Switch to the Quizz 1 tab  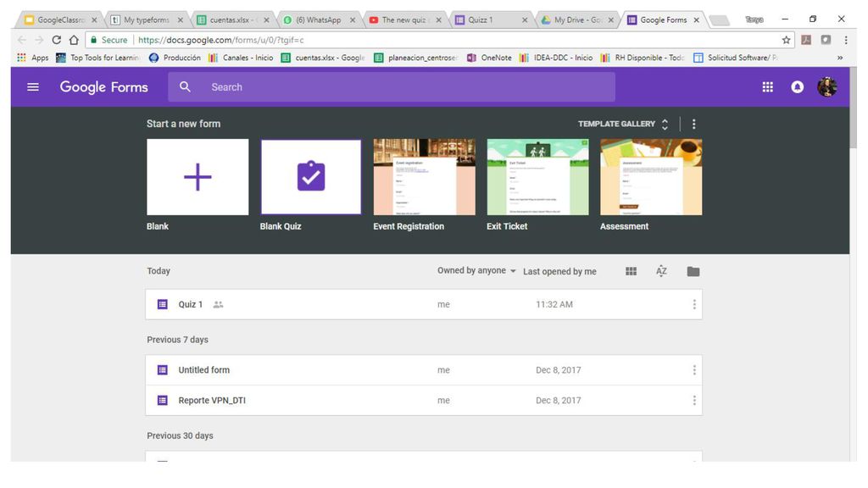click(491, 20)
